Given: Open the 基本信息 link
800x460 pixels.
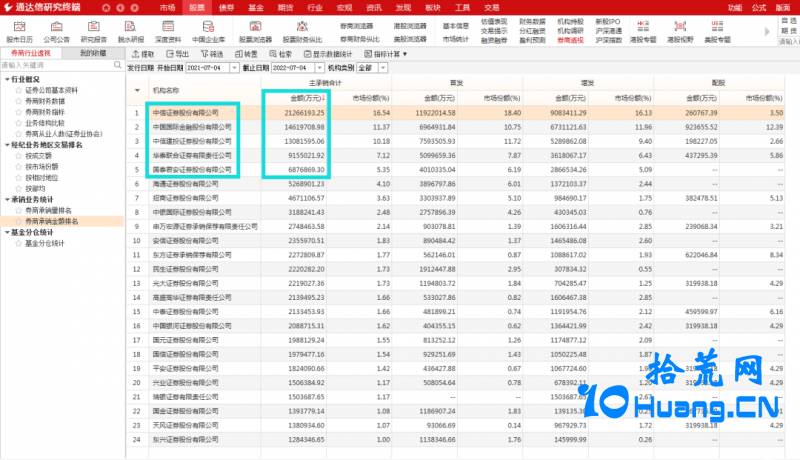Looking at the screenshot, I should [x=456, y=25].
